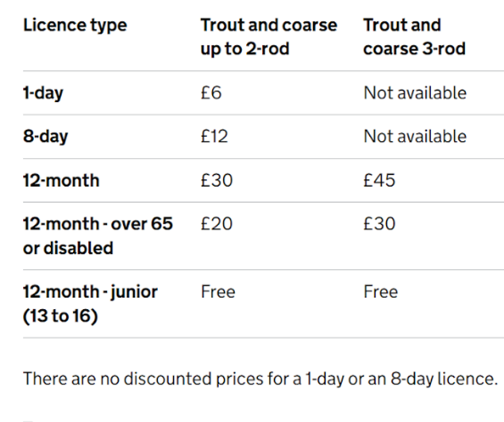The height and width of the screenshot is (422, 504).
Task: Click the 'Licence type' column header
Action: (75, 25)
